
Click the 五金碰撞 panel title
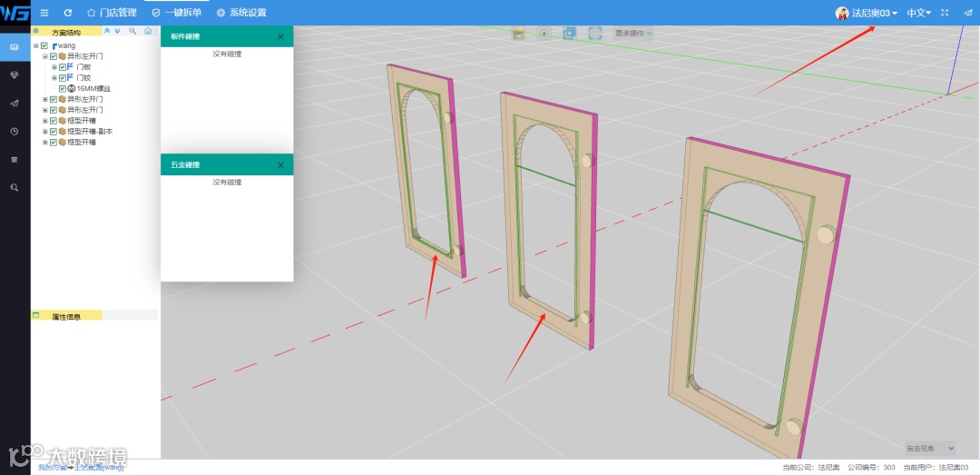[x=185, y=165]
